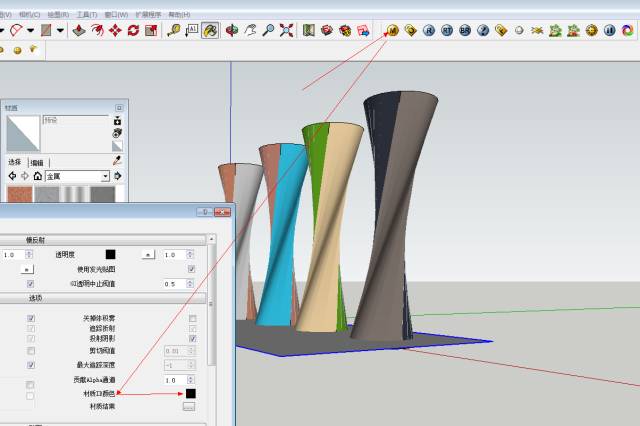Click the home icon in materials browser
This screenshot has width=640, height=426.
37,176
